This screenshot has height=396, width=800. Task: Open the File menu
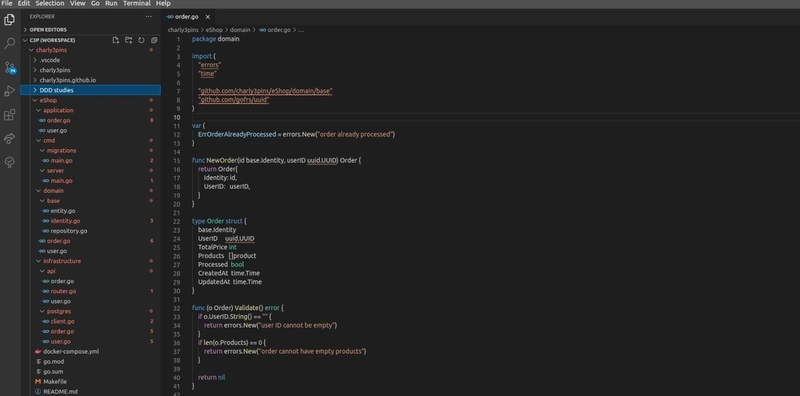click(x=7, y=4)
